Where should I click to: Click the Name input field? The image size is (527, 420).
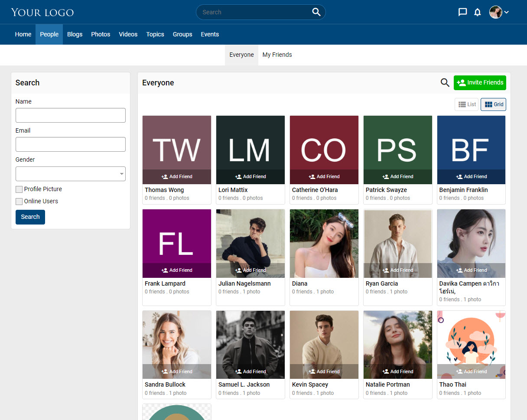[x=71, y=115]
